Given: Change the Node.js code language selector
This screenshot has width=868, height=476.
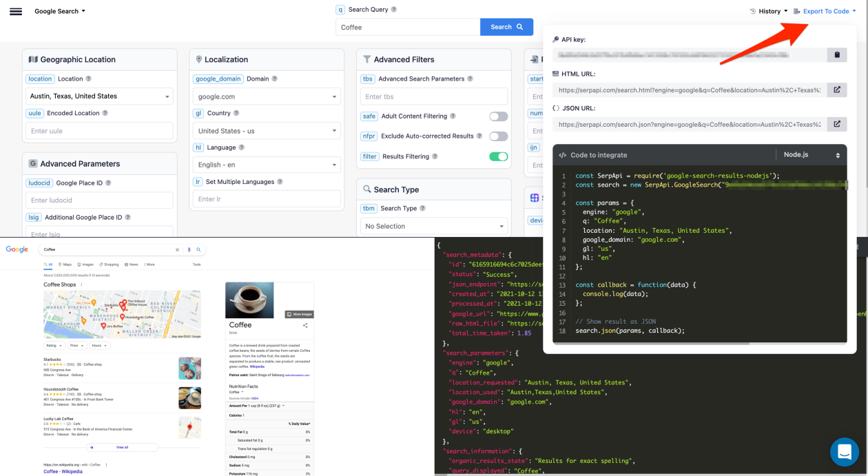Looking at the screenshot, I should 811,155.
